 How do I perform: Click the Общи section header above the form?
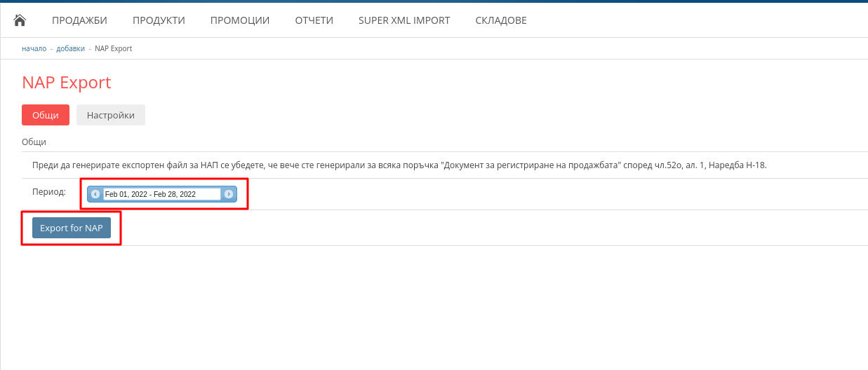coord(34,142)
